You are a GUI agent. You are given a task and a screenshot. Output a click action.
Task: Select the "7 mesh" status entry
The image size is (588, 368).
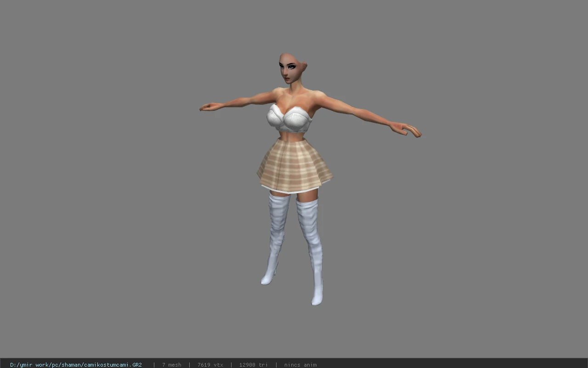click(171, 365)
